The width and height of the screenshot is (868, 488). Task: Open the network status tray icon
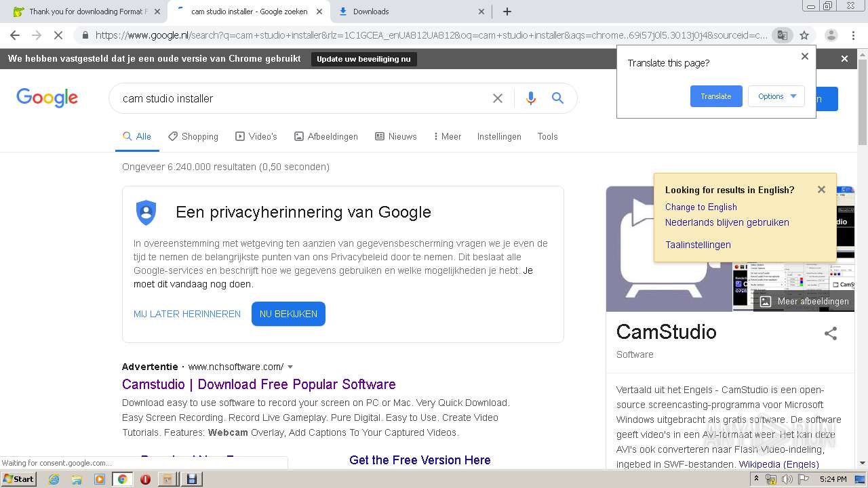[x=772, y=479]
